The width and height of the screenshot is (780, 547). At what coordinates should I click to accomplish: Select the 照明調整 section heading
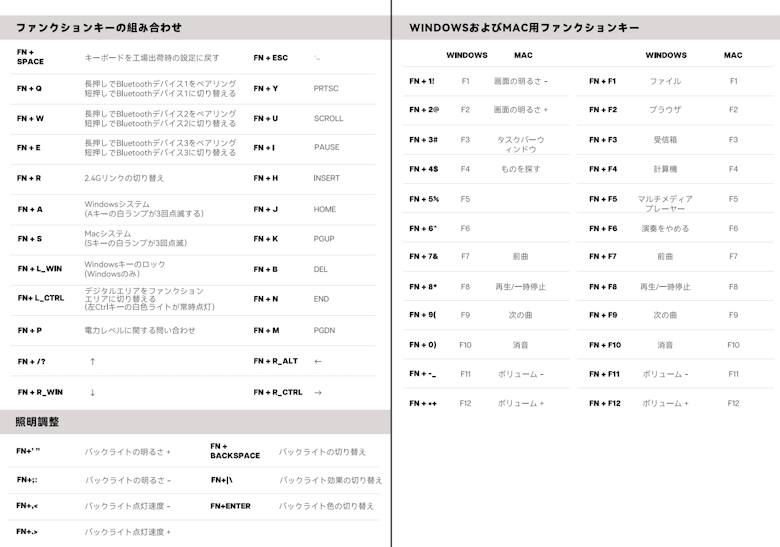point(38,422)
